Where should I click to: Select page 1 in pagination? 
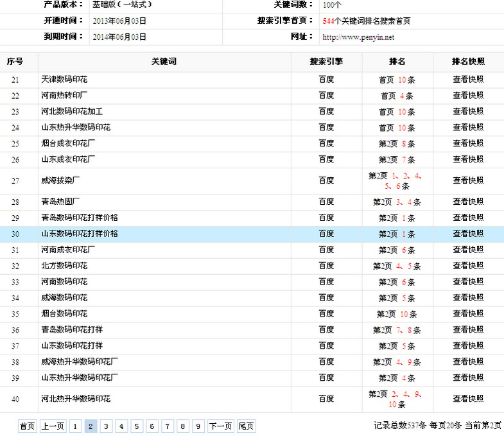tap(76, 426)
